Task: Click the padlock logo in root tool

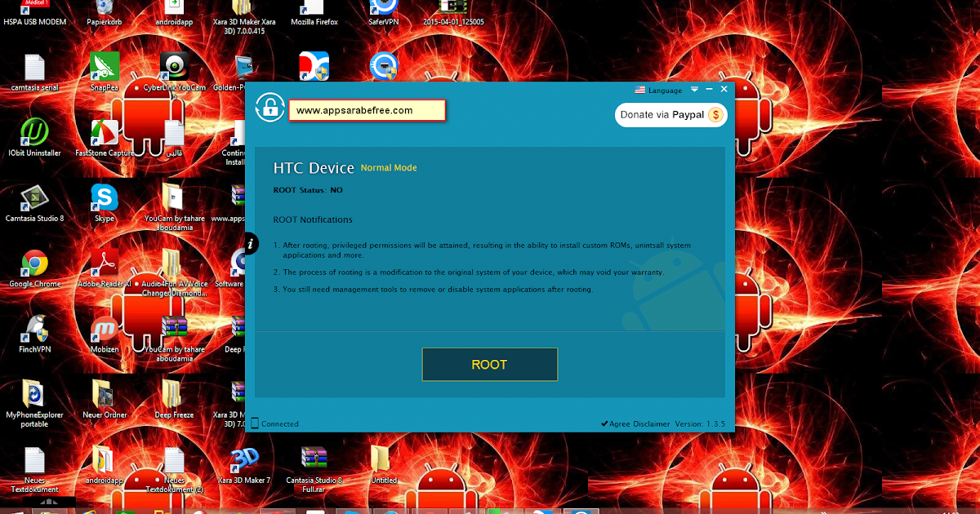Action: [x=269, y=108]
